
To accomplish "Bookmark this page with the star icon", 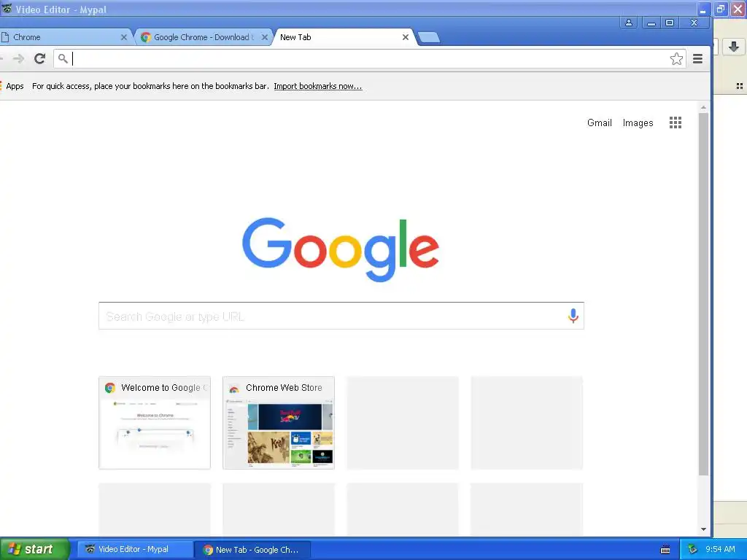I will [676, 58].
